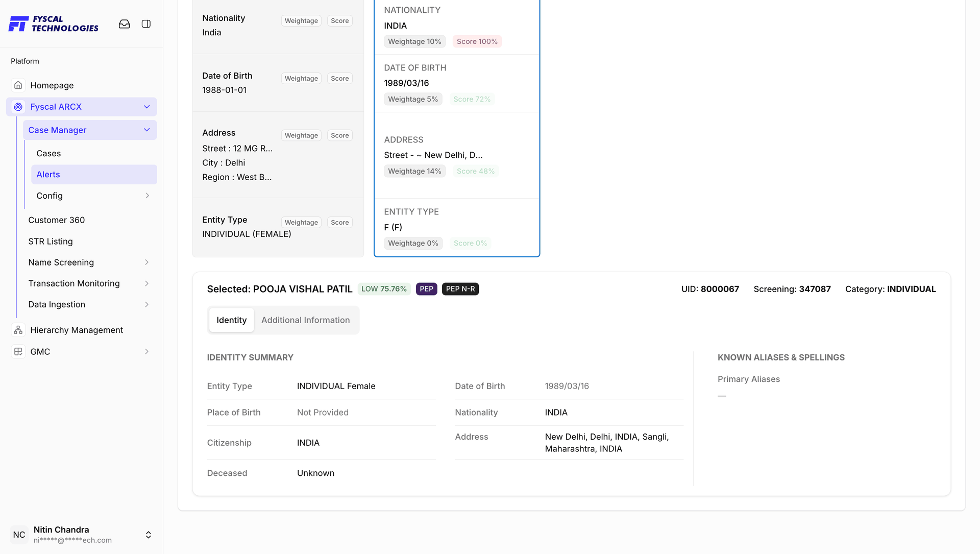The height and width of the screenshot is (554, 980).
Task: Click the PEP N-R tag
Action: click(x=460, y=288)
